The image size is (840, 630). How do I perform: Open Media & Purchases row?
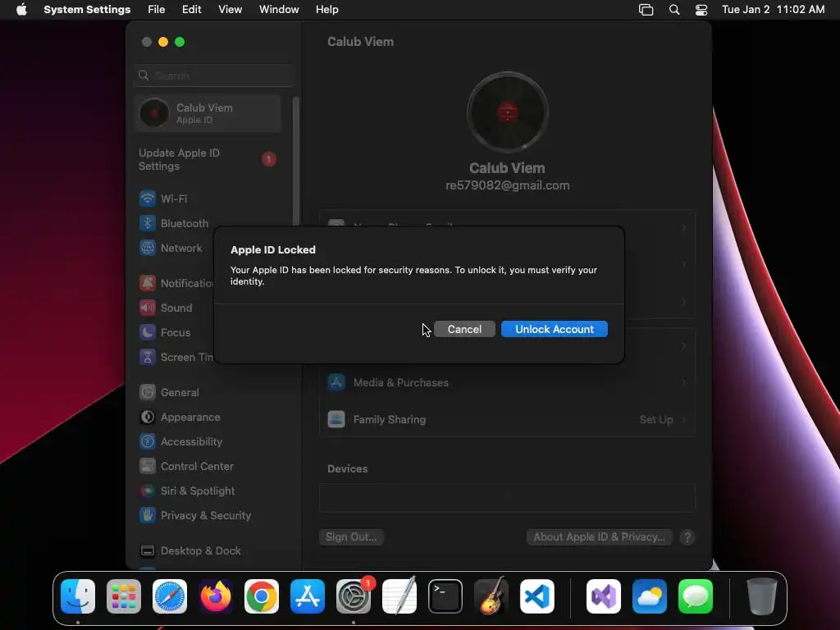click(507, 382)
